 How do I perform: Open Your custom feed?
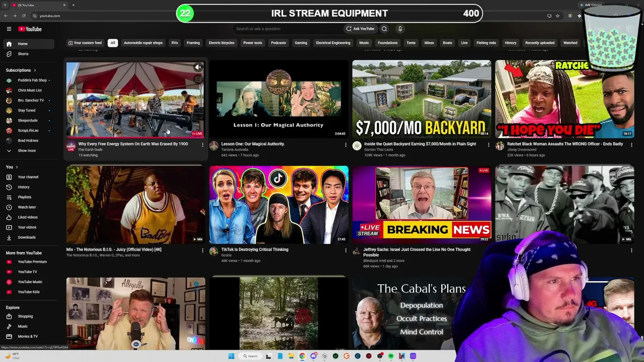(x=85, y=43)
